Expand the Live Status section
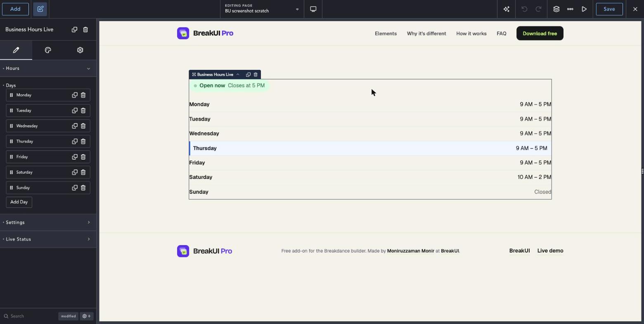The image size is (644, 324). tap(48, 239)
